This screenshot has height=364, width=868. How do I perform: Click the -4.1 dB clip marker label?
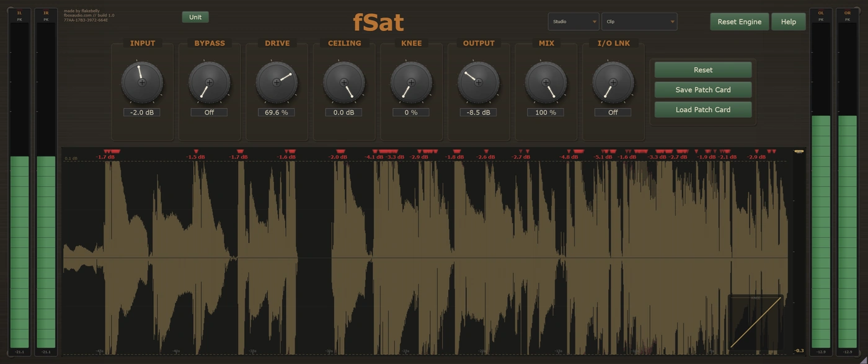[x=374, y=158]
